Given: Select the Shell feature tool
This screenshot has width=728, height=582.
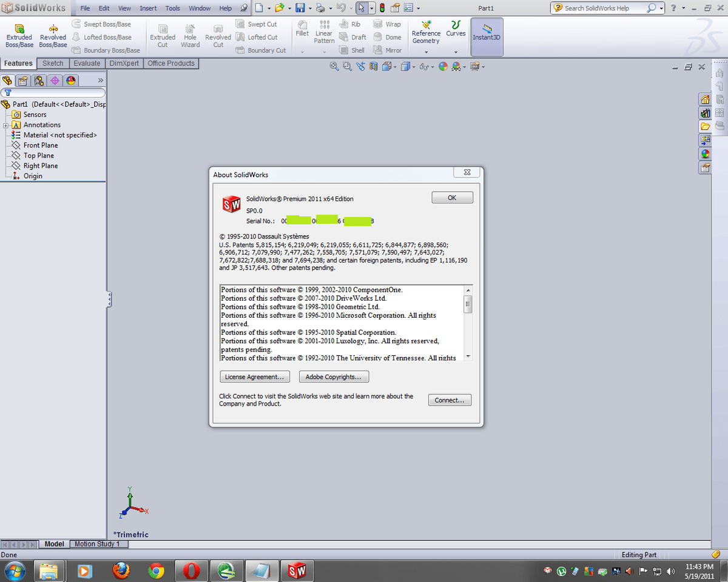Looking at the screenshot, I should 352,50.
